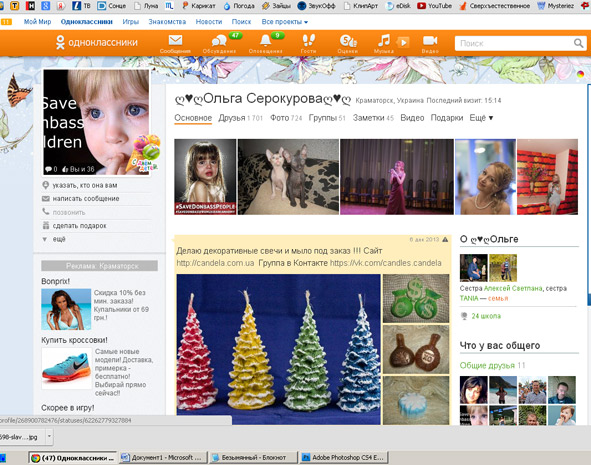Click the Поиск search field
This screenshot has width=591, height=465.
[x=514, y=43]
